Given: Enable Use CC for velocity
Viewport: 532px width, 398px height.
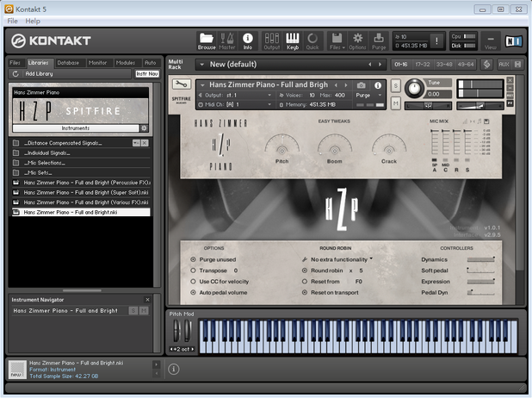Looking at the screenshot, I should point(193,282).
